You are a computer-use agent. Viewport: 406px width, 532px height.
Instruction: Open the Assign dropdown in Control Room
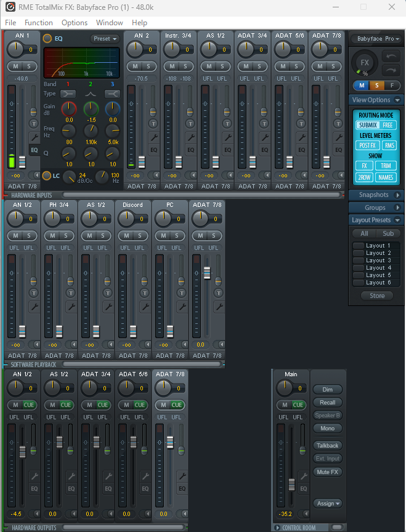[328, 504]
